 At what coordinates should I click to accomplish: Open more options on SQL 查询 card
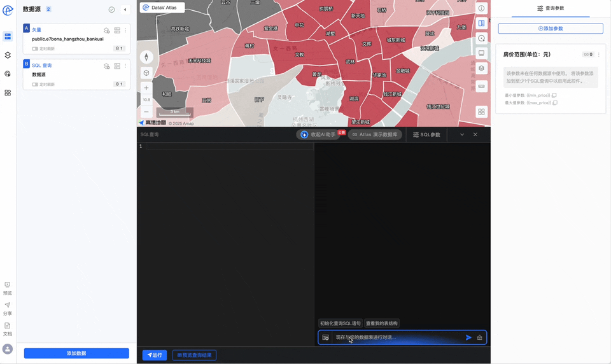125,66
